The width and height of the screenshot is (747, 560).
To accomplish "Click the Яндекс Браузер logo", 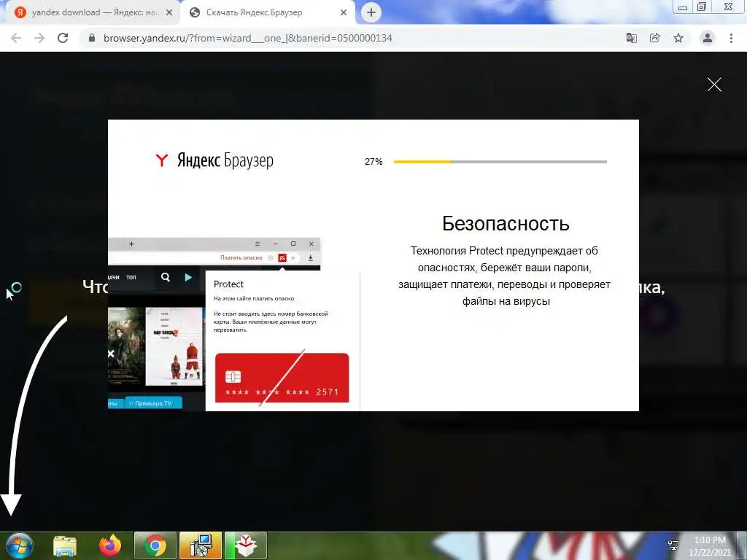I will pyautogui.click(x=214, y=160).
